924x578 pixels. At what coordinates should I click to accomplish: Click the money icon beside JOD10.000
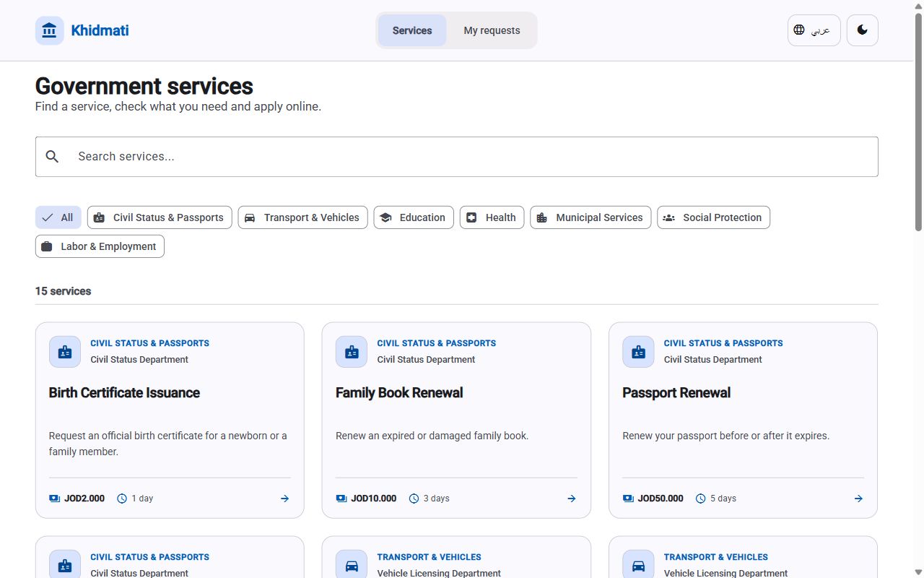coord(341,499)
